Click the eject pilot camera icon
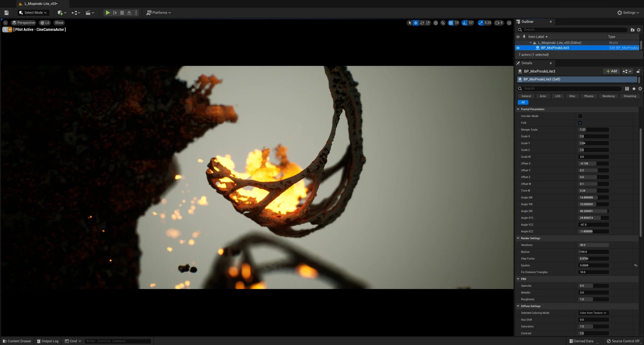 click(x=5, y=30)
